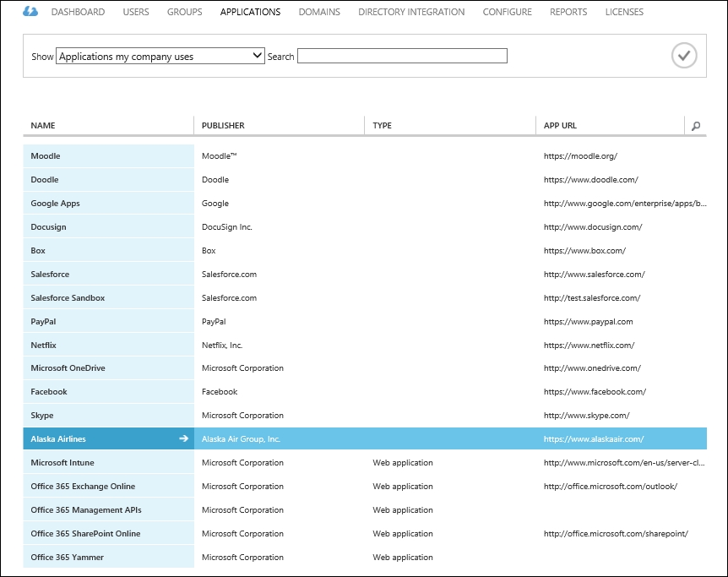Select the Google Apps application
The image size is (728, 577).
pos(55,204)
